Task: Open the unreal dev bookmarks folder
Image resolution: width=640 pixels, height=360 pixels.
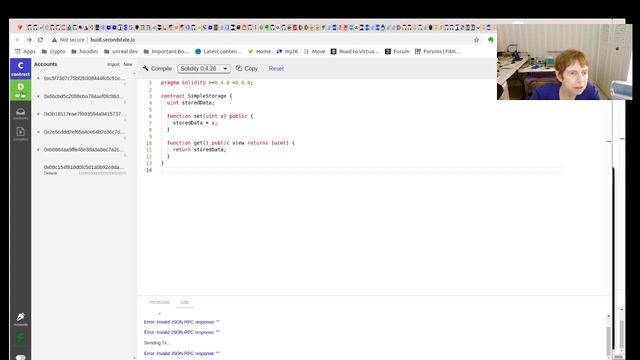Action: pyautogui.click(x=121, y=51)
